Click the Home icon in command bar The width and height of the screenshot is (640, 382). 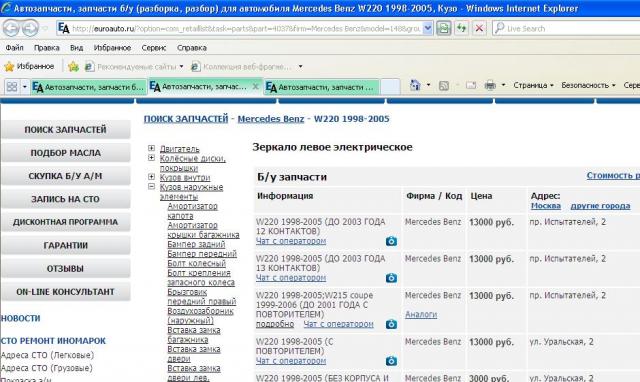point(415,85)
